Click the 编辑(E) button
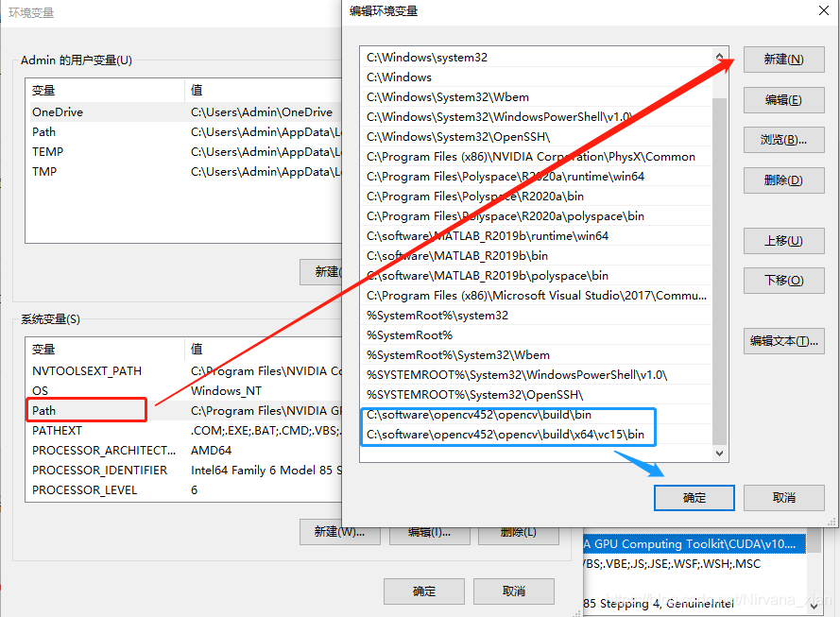This screenshot has height=617, width=840. coord(783,100)
